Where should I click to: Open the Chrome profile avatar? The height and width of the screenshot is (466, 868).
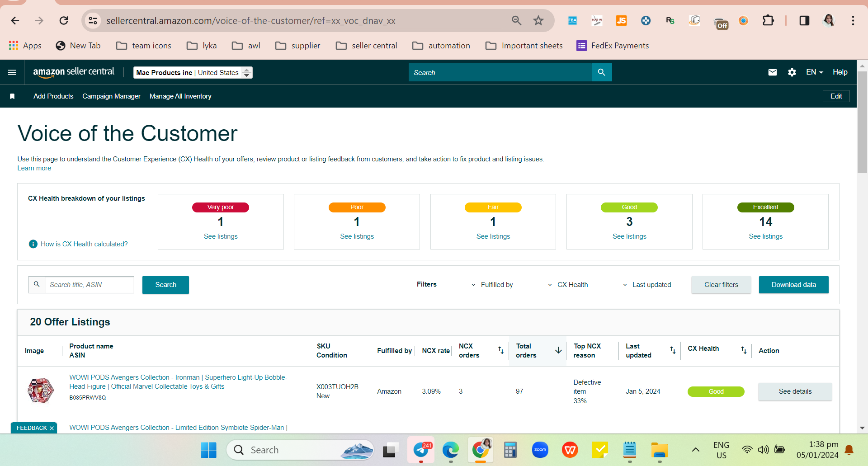[x=829, y=21]
